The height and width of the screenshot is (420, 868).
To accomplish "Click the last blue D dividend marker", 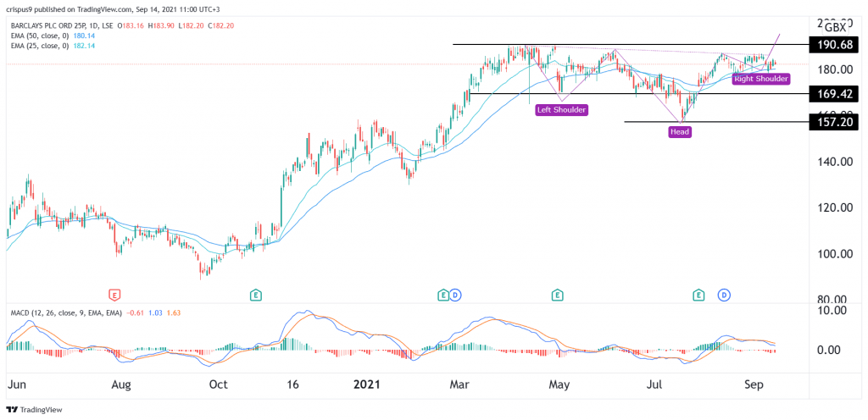I will (x=724, y=296).
